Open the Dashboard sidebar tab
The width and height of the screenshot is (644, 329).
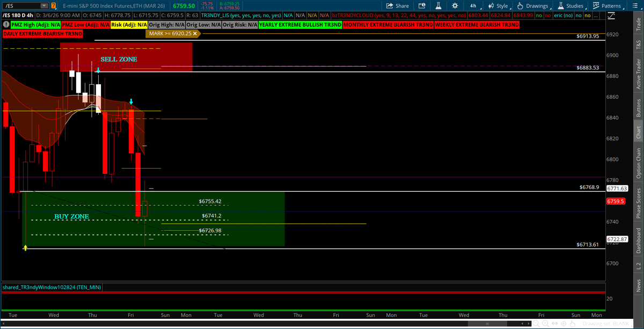[638, 240]
